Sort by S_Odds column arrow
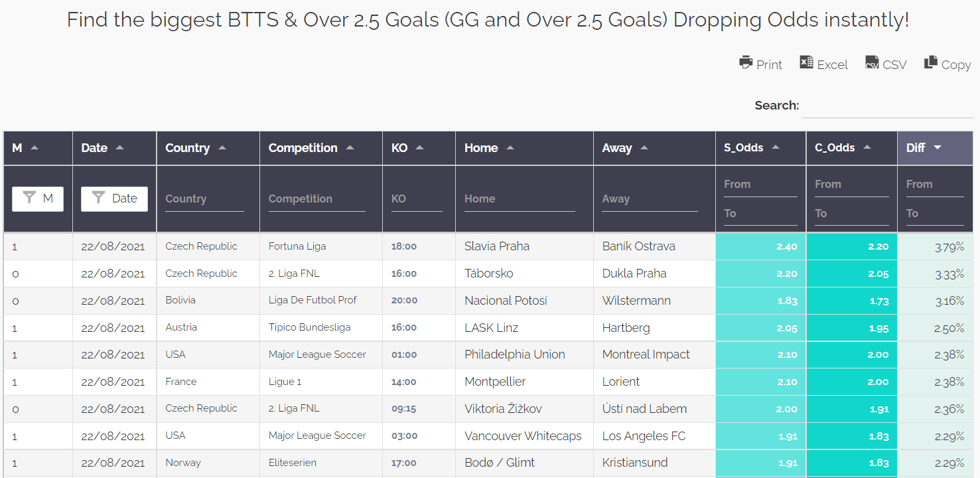This screenshot has width=980, height=478. coord(776,147)
